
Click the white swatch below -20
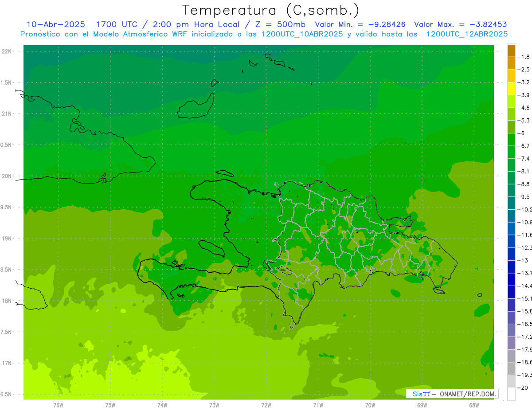point(511,394)
